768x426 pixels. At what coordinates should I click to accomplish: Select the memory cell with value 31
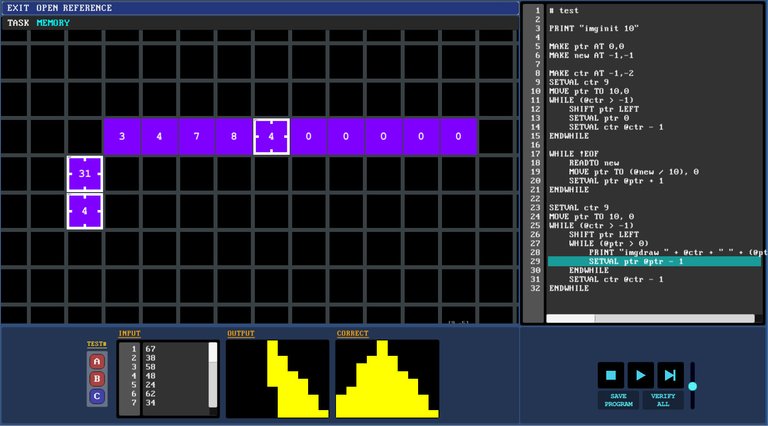[x=85, y=174]
